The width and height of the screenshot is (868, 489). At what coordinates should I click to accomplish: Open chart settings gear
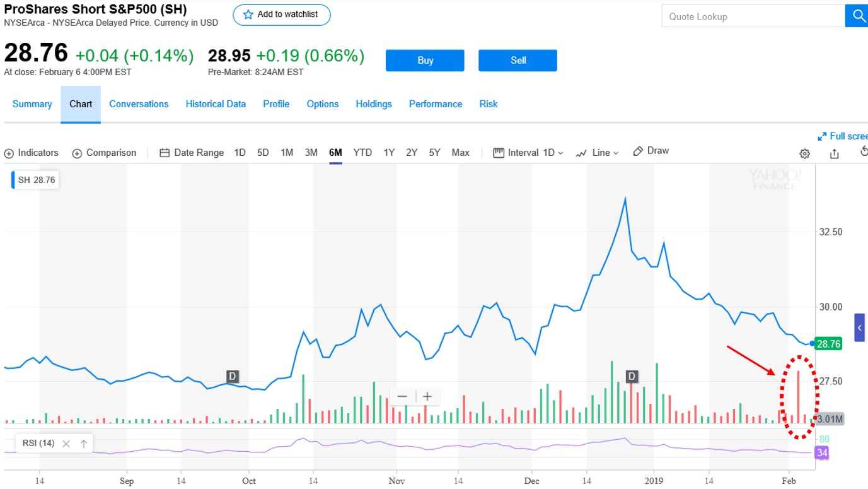pyautogui.click(x=804, y=153)
